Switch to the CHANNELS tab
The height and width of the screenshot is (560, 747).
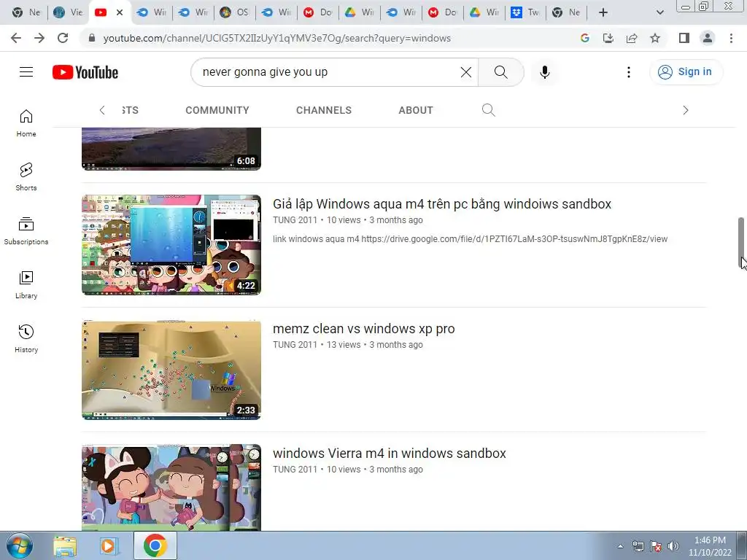pyautogui.click(x=324, y=110)
